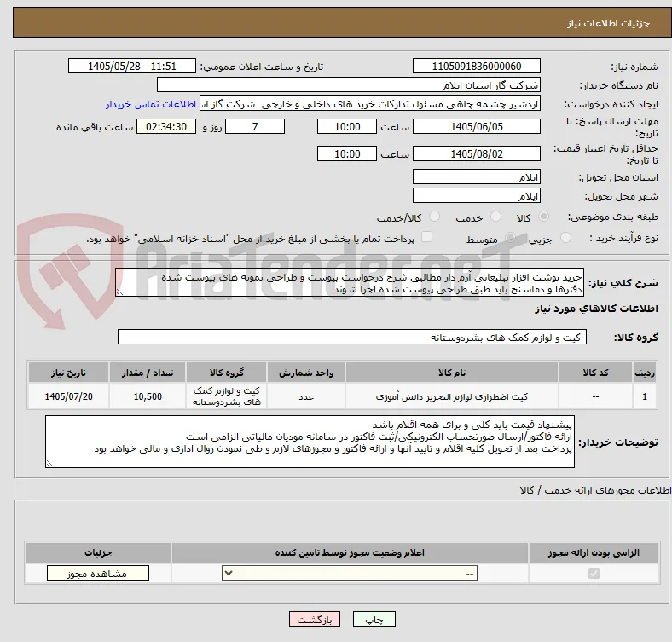672x642 pixels.
Task: Click the ایجاد کننده درخواست field
Action: pyautogui.click(x=370, y=104)
